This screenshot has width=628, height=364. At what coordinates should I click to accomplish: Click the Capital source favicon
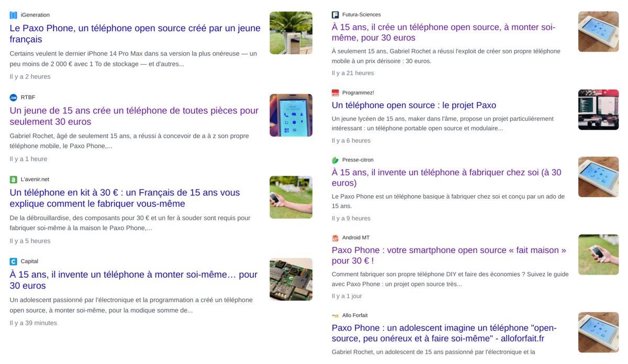(x=14, y=261)
